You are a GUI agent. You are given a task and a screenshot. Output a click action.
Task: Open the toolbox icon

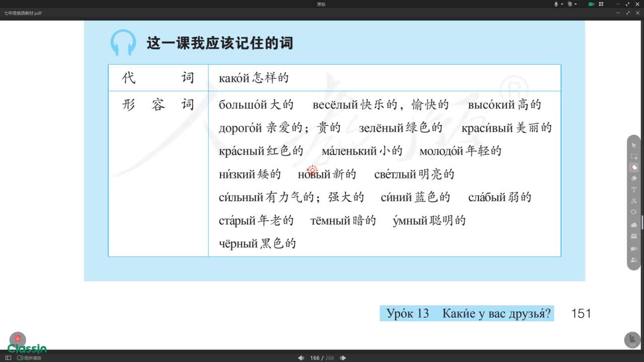(634, 236)
